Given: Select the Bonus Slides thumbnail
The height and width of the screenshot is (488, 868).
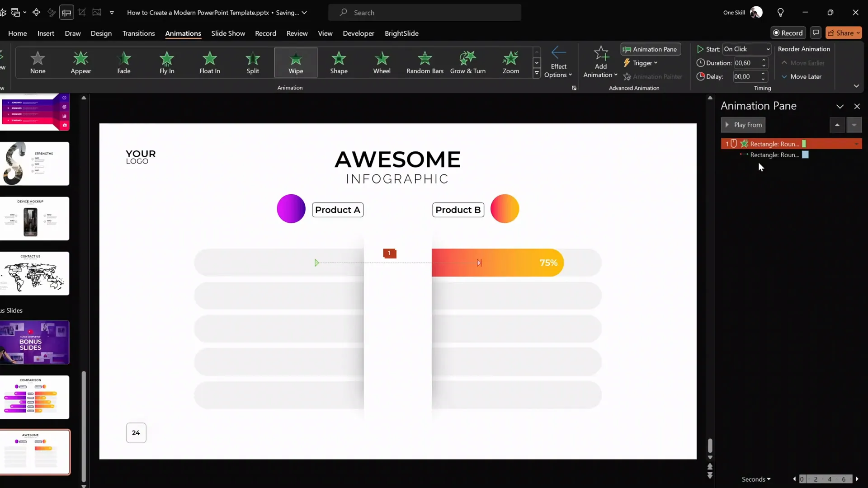Looking at the screenshot, I should tap(35, 343).
